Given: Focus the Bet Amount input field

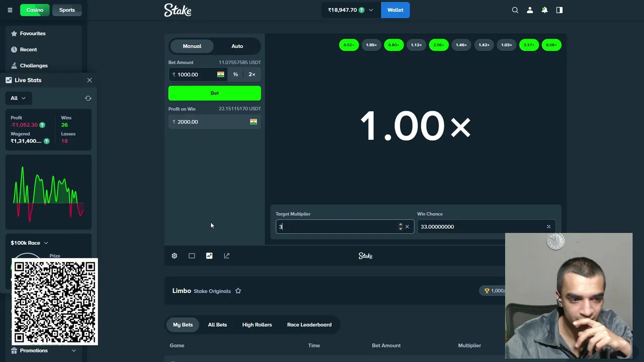Looking at the screenshot, I should click(198, 74).
